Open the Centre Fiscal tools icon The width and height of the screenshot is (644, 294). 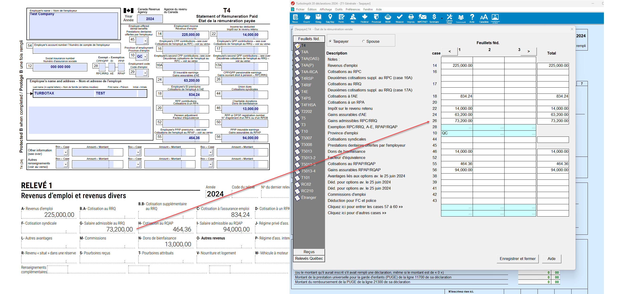[449, 18]
